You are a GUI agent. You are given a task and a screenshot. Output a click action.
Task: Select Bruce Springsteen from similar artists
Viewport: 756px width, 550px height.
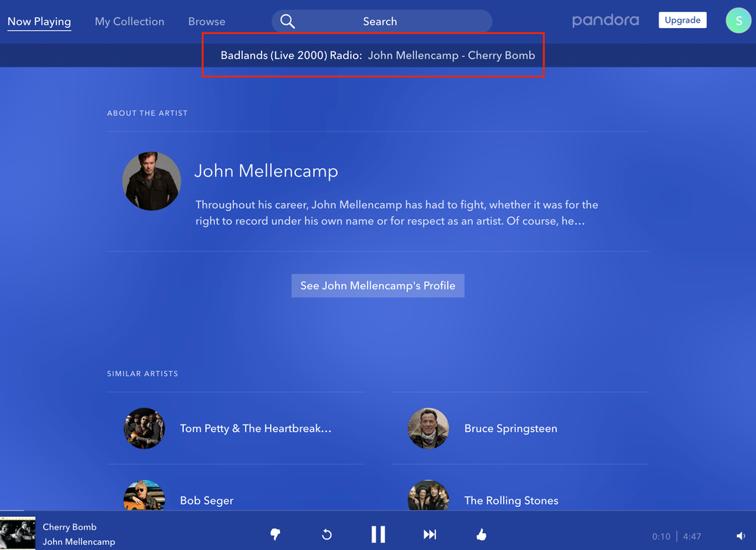(510, 428)
